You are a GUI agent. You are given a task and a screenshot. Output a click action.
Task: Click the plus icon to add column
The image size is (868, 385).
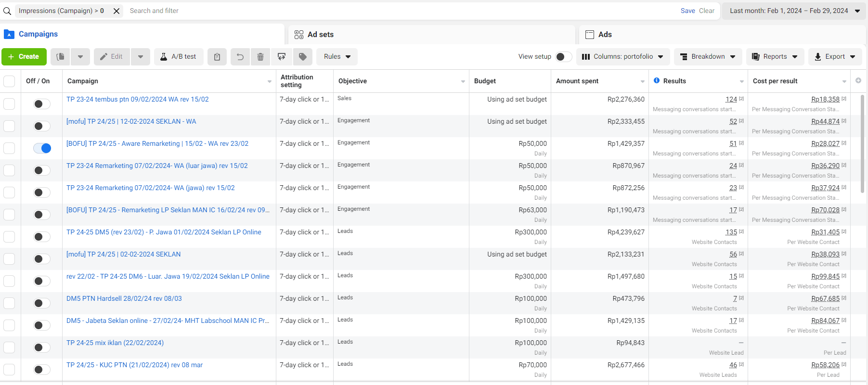click(x=858, y=81)
